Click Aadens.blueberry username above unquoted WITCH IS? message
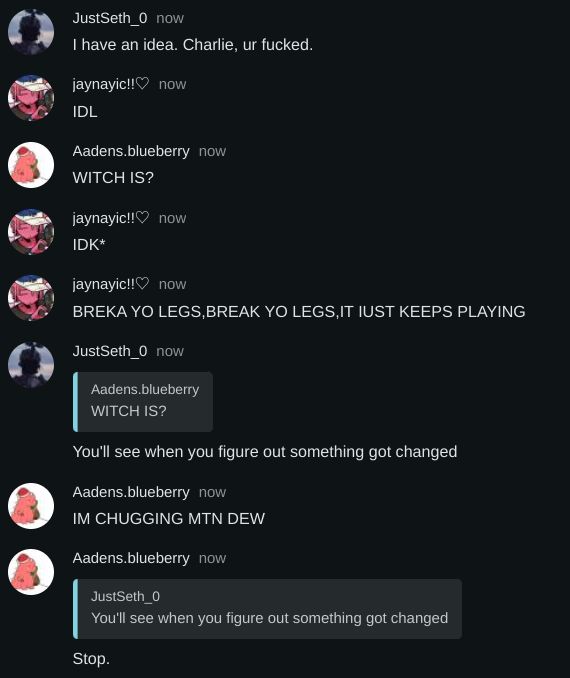The height and width of the screenshot is (678, 570). (x=131, y=151)
